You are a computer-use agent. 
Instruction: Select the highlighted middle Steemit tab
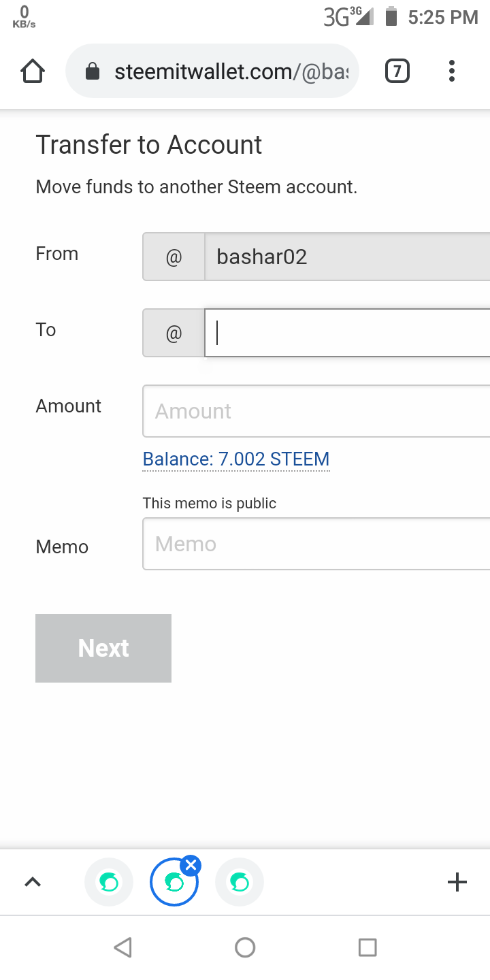coord(173,884)
